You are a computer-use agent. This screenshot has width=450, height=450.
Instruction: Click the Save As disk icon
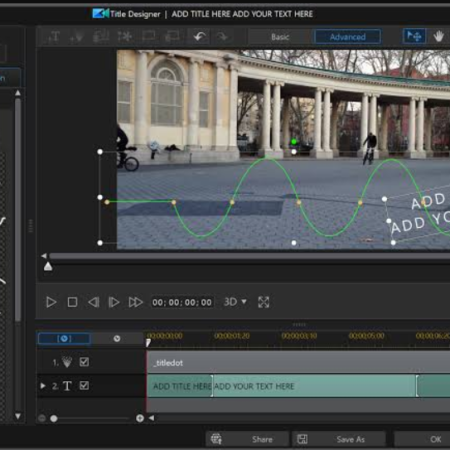click(x=302, y=439)
